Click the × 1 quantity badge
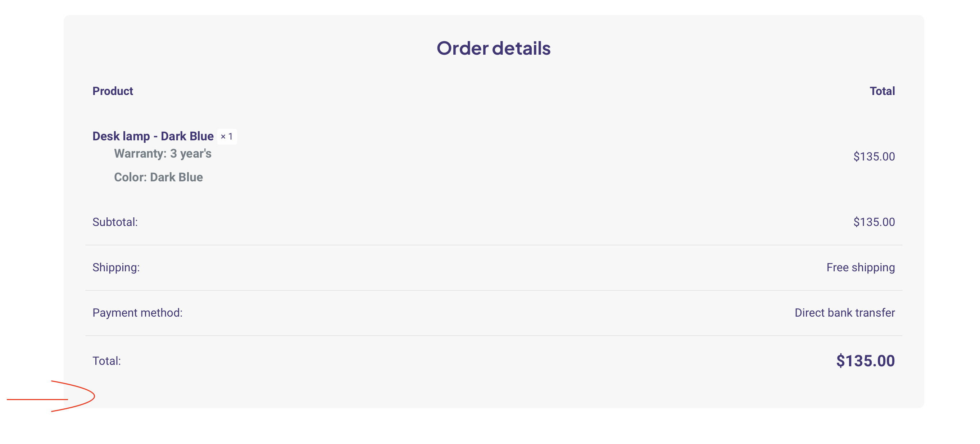This screenshot has height=444, width=980. pyautogui.click(x=227, y=137)
